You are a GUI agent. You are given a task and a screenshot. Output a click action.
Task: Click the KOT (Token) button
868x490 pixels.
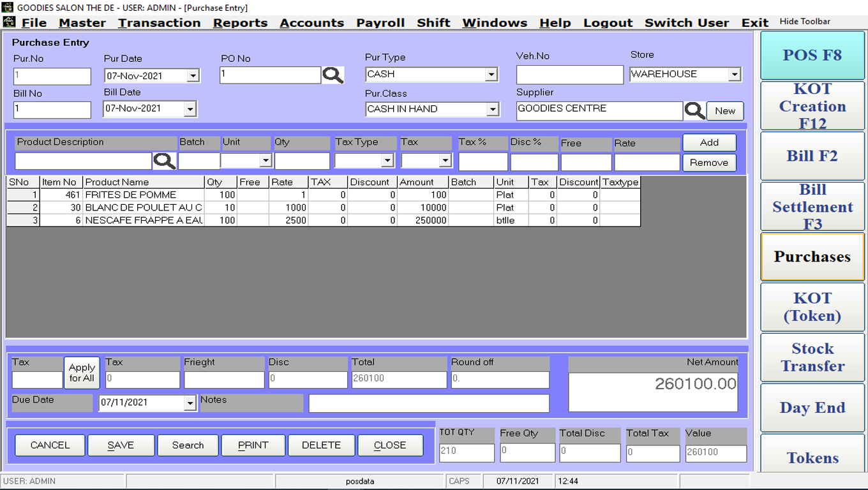coord(812,307)
